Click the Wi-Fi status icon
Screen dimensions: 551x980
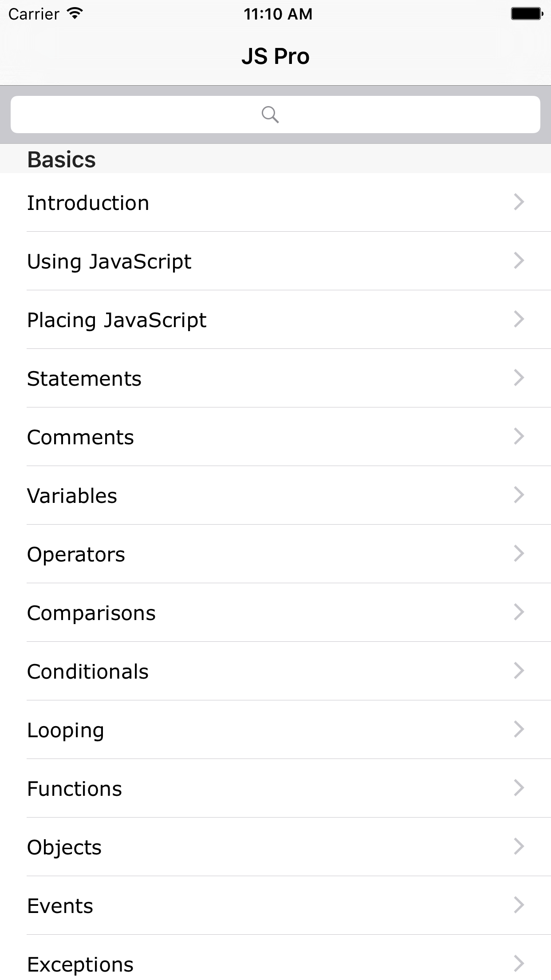coord(75,14)
